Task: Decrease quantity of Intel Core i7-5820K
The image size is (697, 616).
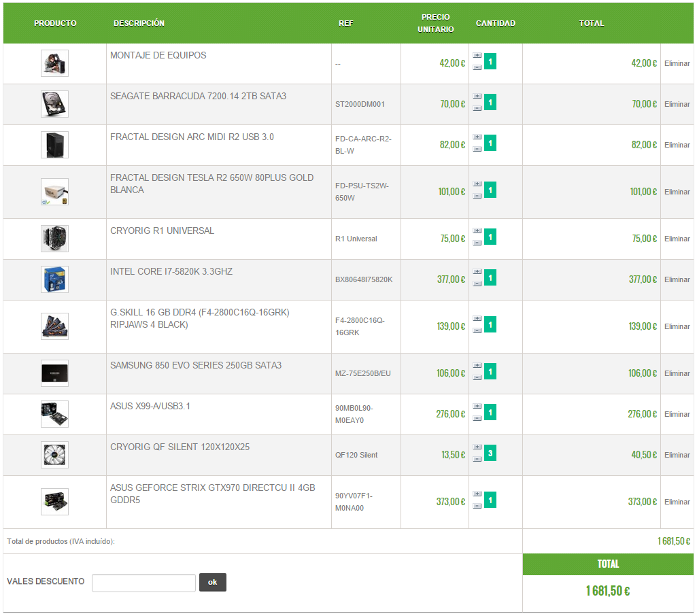Action: (x=477, y=284)
